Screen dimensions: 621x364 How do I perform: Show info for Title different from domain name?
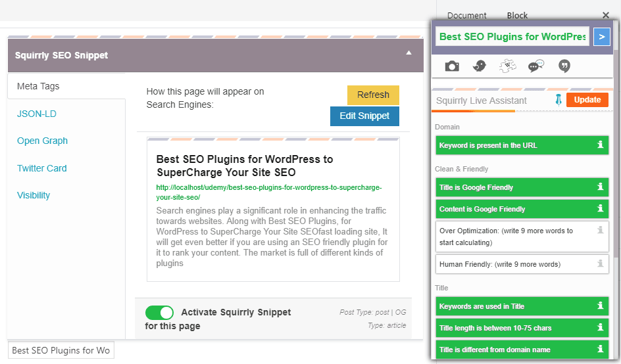601,349
